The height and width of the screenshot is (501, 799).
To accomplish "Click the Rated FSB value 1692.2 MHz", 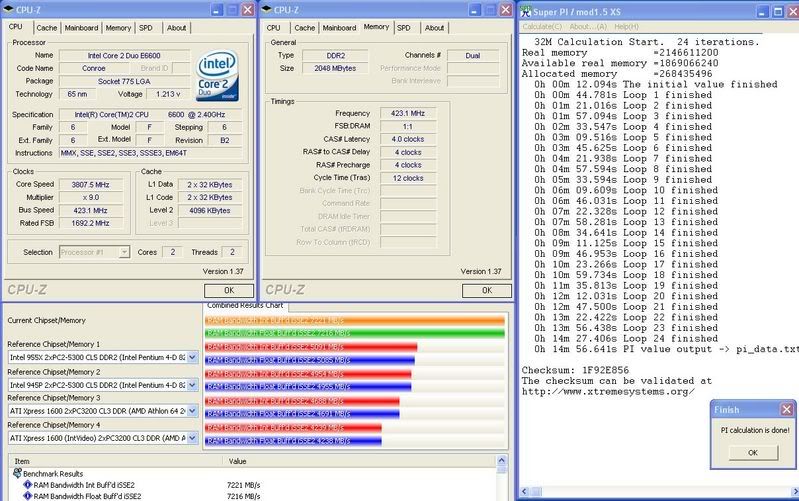I will coord(91,223).
